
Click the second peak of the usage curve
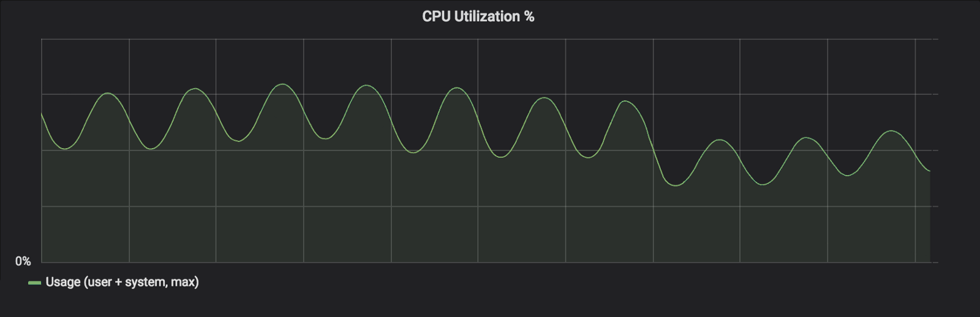195,89
